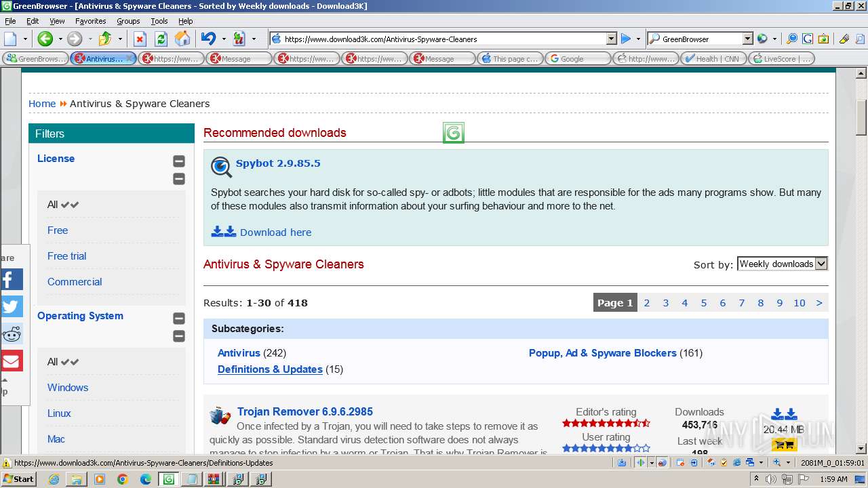The height and width of the screenshot is (488, 868).
Task: Select the Mac operating system filter
Action: (56, 439)
